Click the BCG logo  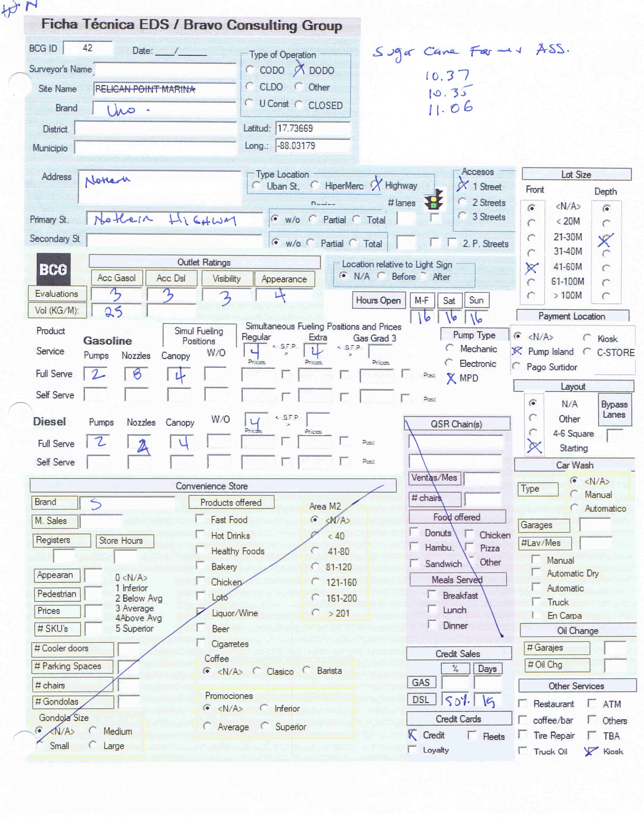click(54, 269)
